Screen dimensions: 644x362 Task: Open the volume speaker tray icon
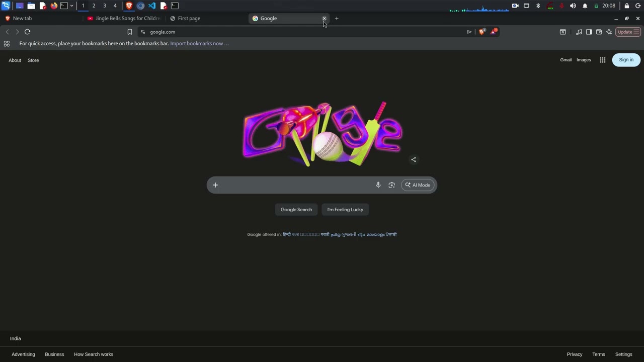coord(573,6)
